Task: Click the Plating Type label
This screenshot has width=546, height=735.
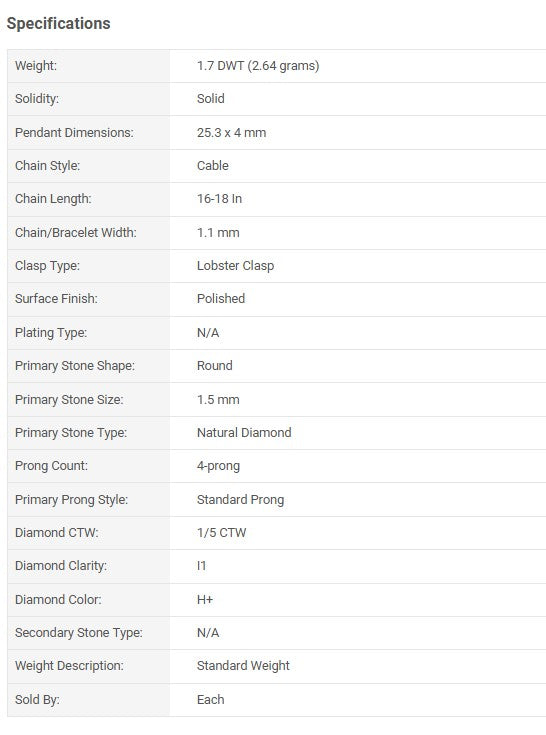Action: (x=51, y=333)
